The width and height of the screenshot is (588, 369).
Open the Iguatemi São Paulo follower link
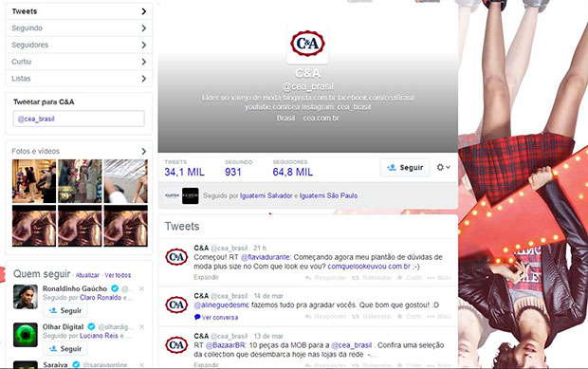coord(328,195)
